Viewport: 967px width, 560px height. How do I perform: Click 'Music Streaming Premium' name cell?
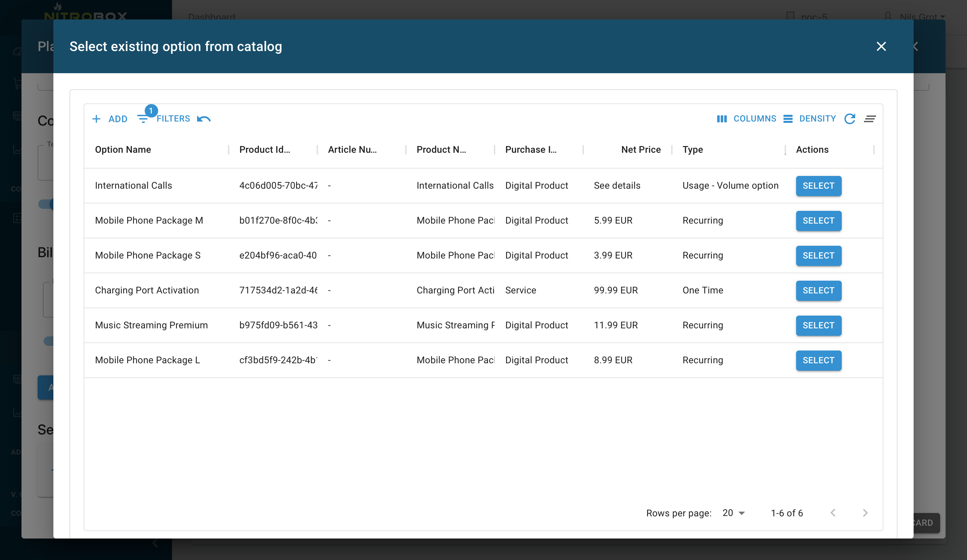[x=151, y=325]
